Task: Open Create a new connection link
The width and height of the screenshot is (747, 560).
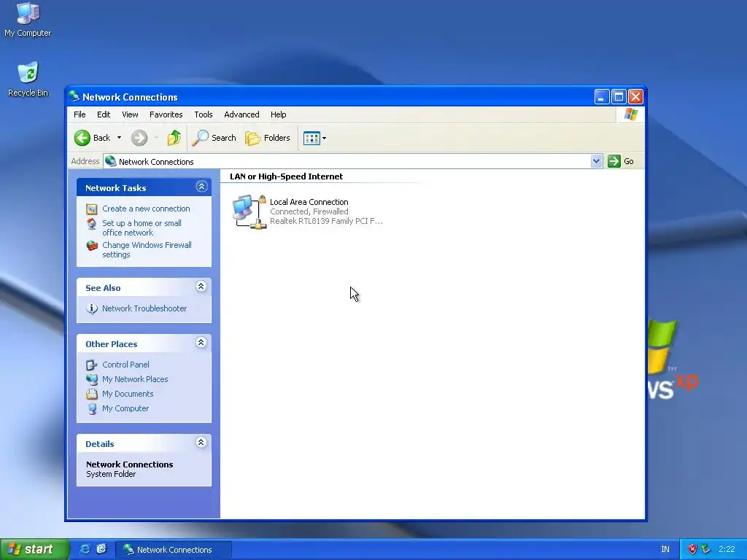Action: 146,209
